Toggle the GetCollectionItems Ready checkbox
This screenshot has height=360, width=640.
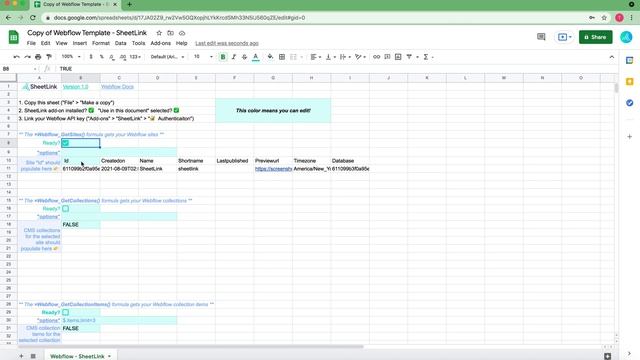coord(66,312)
